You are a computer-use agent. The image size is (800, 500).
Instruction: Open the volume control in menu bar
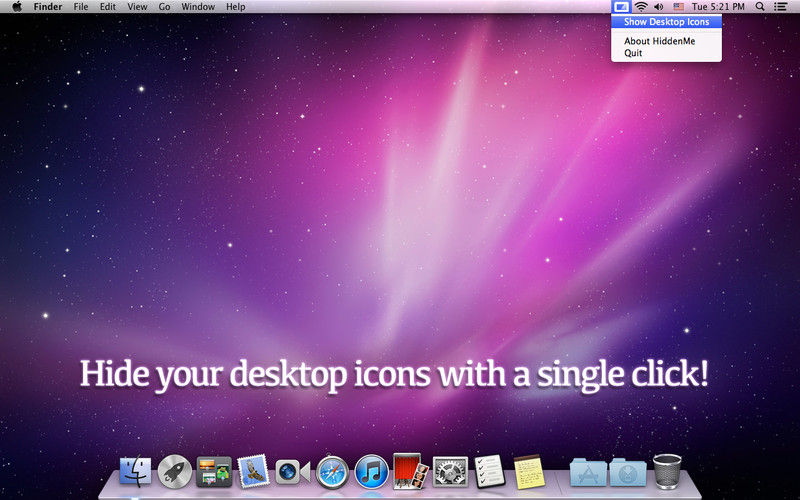[x=659, y=7]
